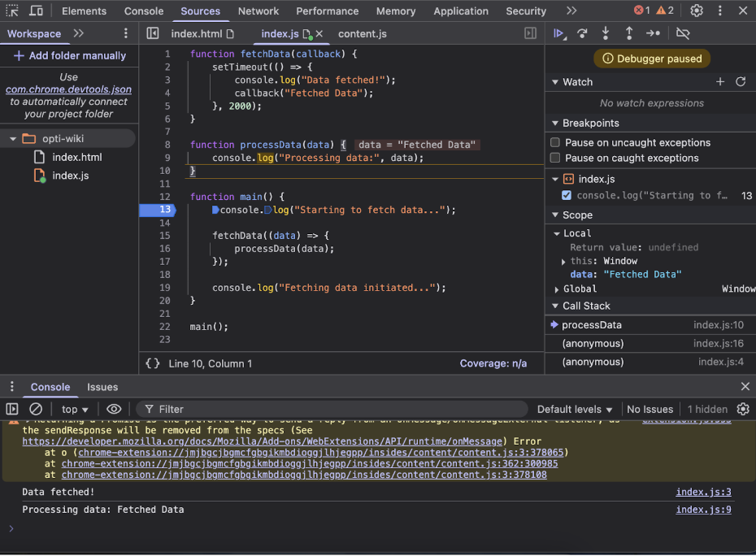Click the Inspect element picker icon
The height and width of the screenshot is (556, 756).
coord(12,11)
